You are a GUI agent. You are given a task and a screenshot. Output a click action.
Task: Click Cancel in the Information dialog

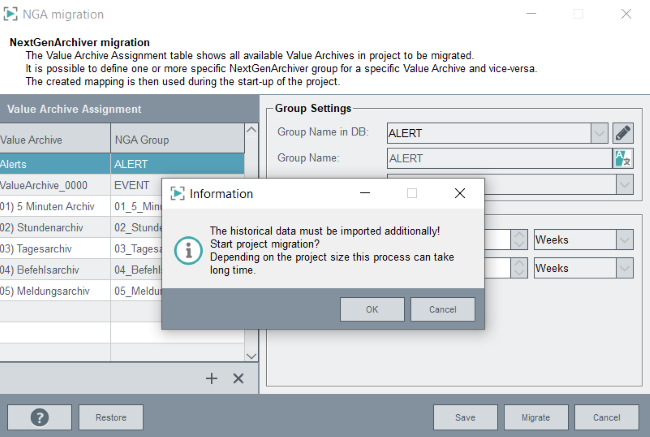[x=443, y=309]
